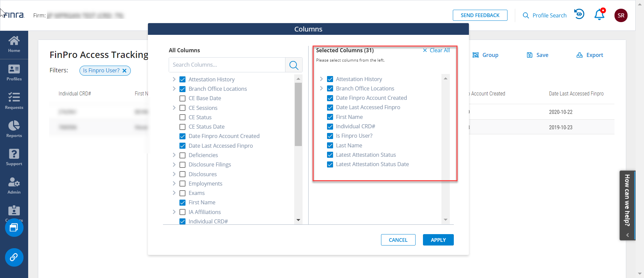Expand Deficiencies in All Columns
Image resolution: width=644 pixels, height=278 pixels.
point(174,155)
